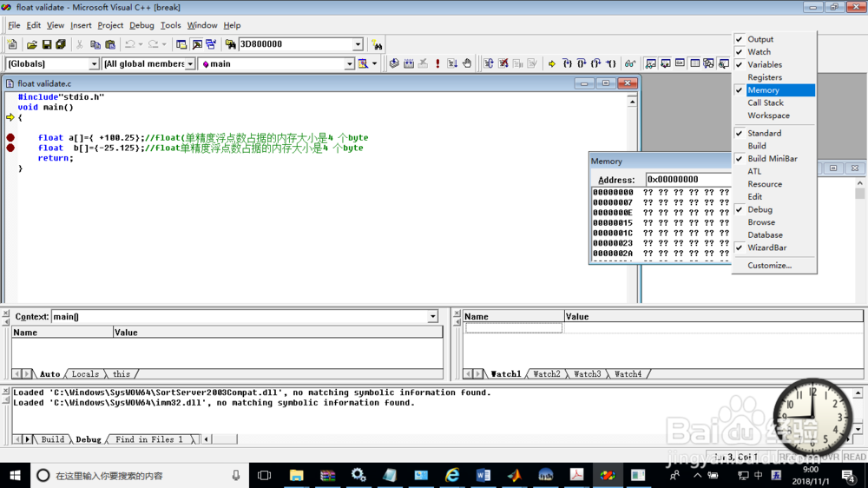Viewport: 868px width, 488px height.
Task: Click the Build toolbar icon
Action: coord(409,63)
